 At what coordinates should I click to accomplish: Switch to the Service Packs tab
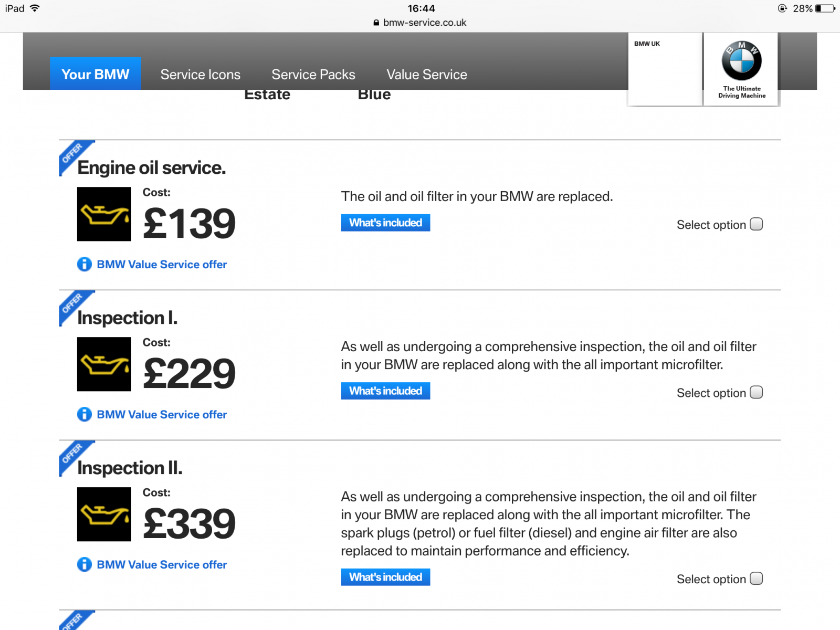313,75
